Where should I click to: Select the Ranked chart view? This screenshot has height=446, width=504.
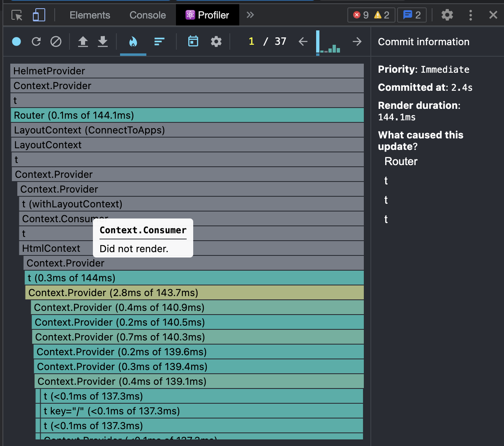[x=160, y=41]
